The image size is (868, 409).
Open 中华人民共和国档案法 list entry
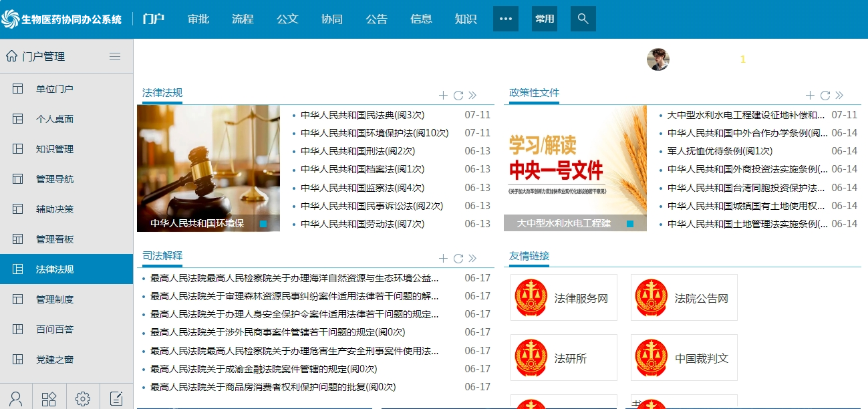coord(362,169)
